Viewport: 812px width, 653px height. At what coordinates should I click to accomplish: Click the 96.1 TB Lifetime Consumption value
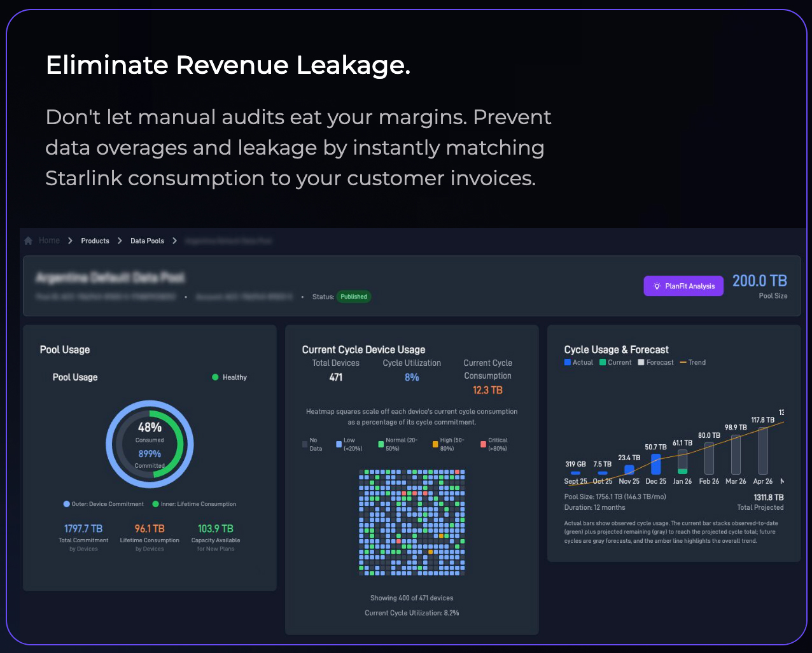coord(150,528)
